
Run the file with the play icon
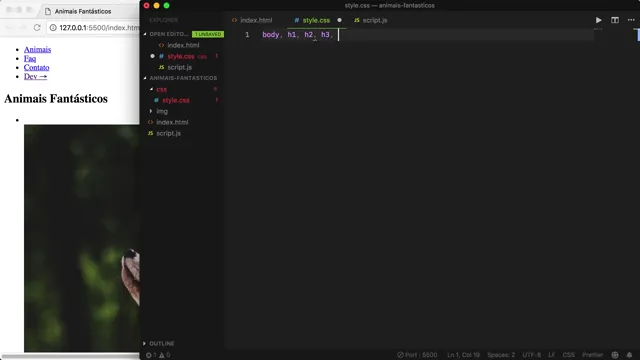click(598, 20)
